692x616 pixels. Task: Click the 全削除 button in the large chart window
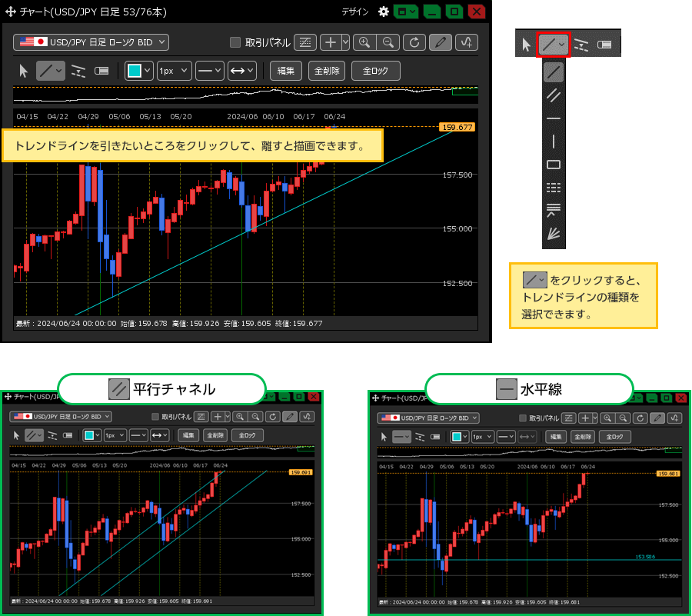pos(327,71)
